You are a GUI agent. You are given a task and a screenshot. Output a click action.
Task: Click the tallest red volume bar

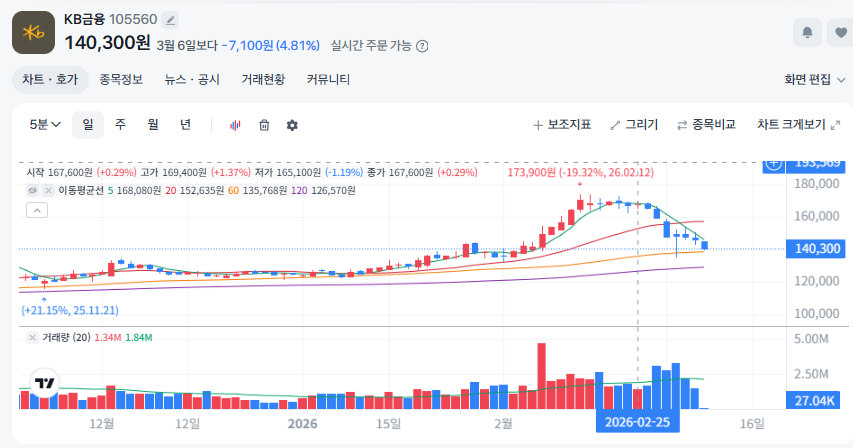[541, 376]
